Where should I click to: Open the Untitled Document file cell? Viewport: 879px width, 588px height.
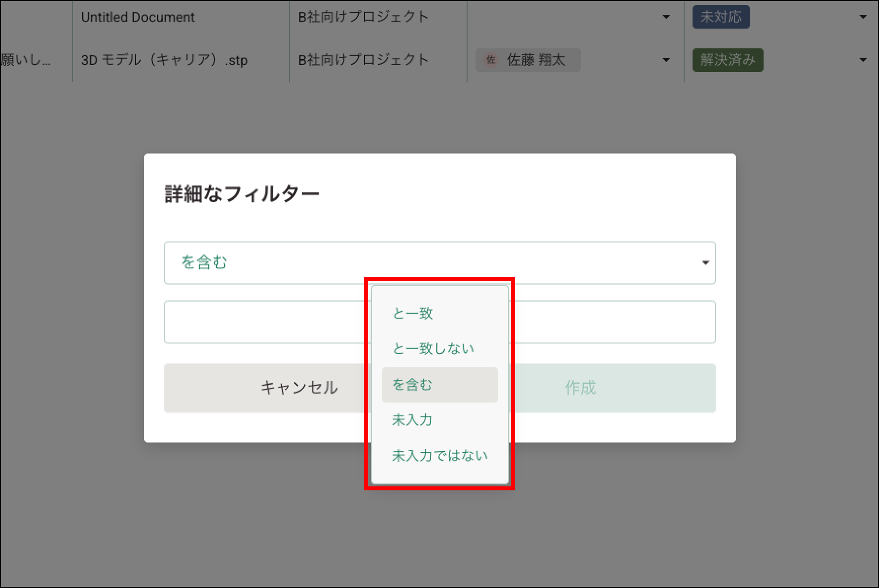pyautogui.click(x=138, y=17)
